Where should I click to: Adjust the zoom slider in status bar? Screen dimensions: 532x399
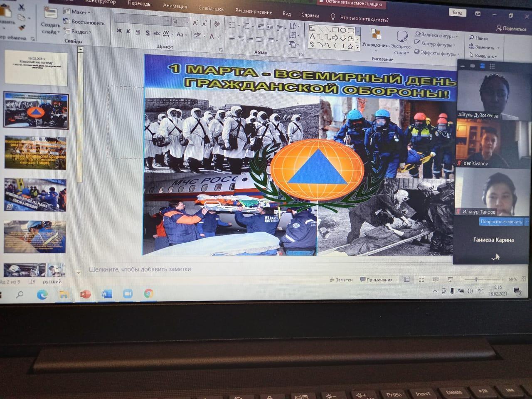point(476,279)
